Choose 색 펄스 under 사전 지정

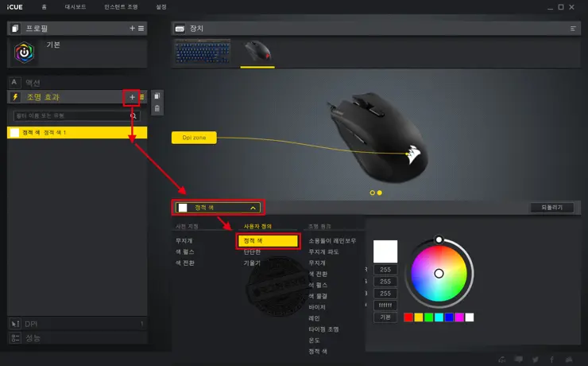click(x=184, y=252)
